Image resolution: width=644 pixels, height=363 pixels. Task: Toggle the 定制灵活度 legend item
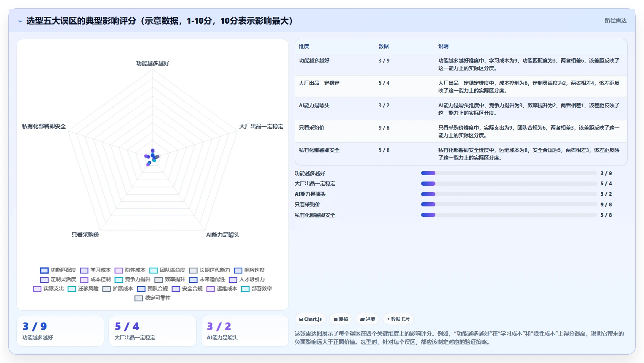58,279
